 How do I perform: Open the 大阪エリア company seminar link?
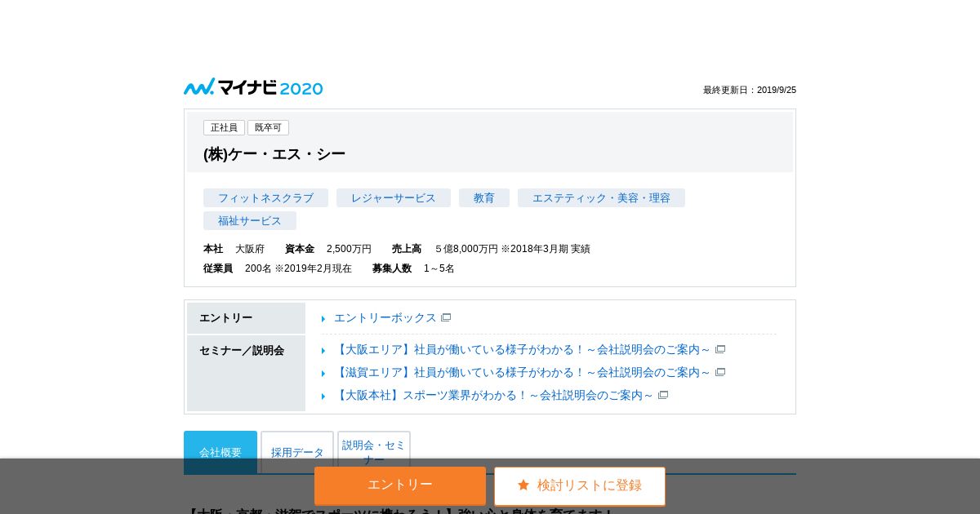(522, 349)
